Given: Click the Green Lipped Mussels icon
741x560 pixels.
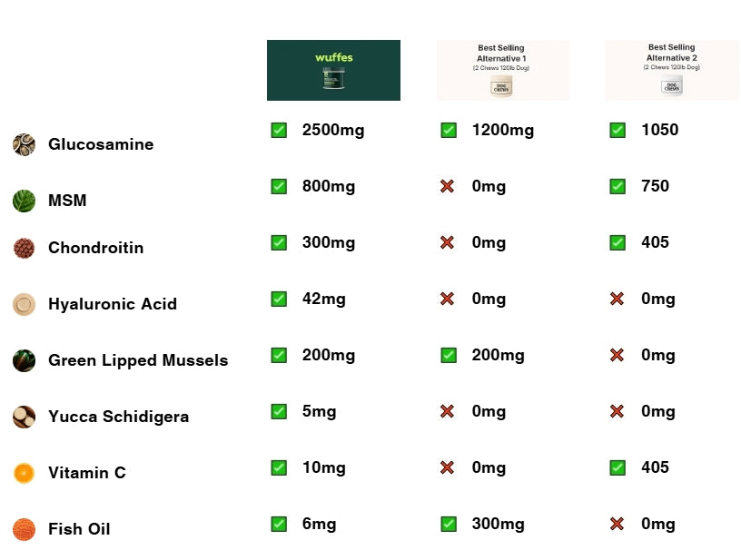Looking at the screenshot, I should 24,360.
